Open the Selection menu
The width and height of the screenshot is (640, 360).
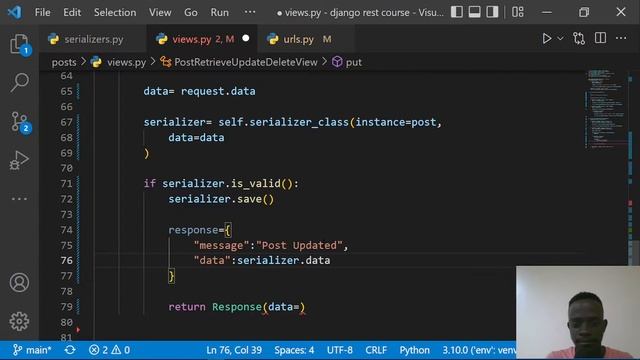tap(115, 12)
